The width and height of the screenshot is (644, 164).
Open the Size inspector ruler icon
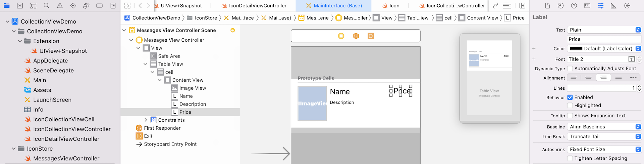pyautogui.click(x=613, y=6)
